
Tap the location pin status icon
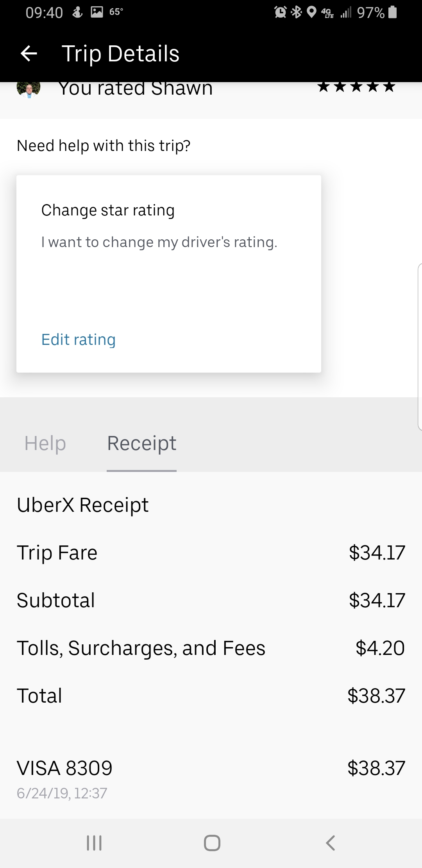click(x=311, y=13)
